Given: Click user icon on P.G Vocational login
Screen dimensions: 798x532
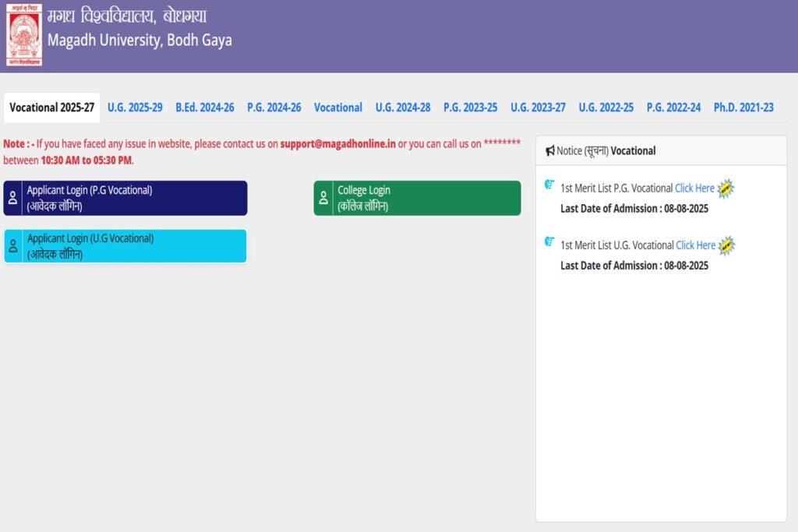Looking at the screenshot, I should tap(12, 198).
